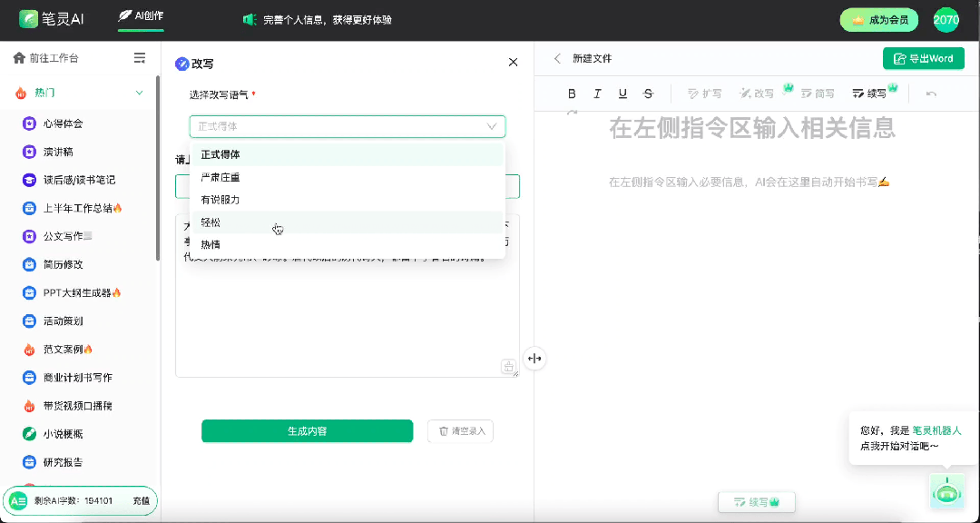Open the 正式得体 tone dropdown
This screenshot has width=980, height=523.
point(347,126)
